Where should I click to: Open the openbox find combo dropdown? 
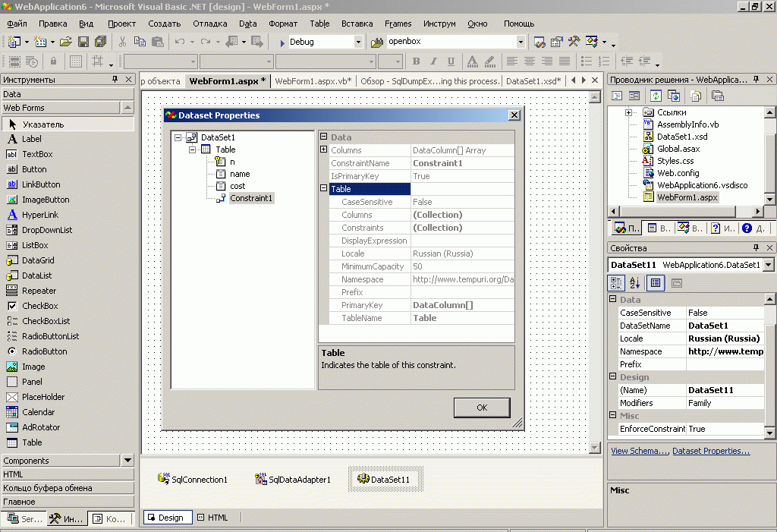(x=521, y=42)
